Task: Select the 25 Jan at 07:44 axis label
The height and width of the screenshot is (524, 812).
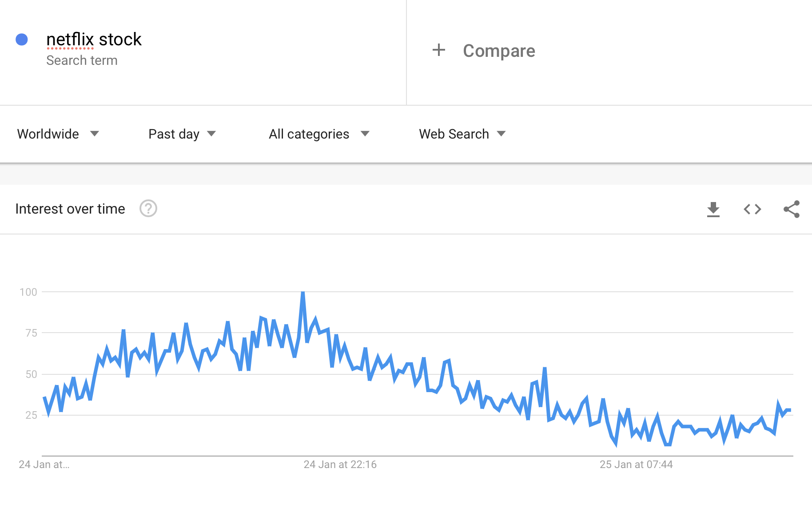Action: [x=636, y=464]
